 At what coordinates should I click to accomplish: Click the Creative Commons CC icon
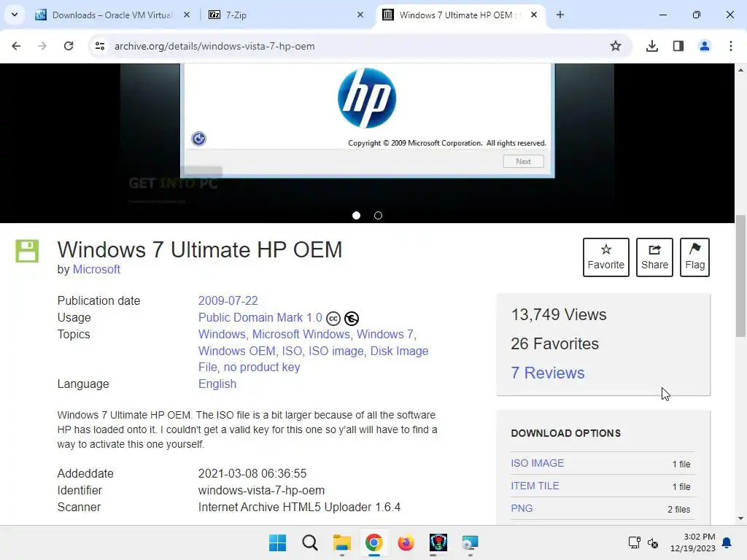(x=333, y=318)
